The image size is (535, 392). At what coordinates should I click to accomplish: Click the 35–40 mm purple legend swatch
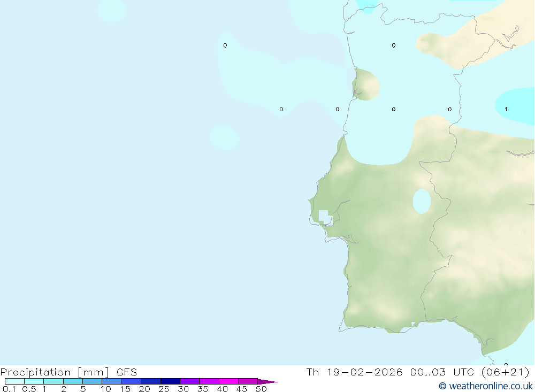click(x=209, y=381)
